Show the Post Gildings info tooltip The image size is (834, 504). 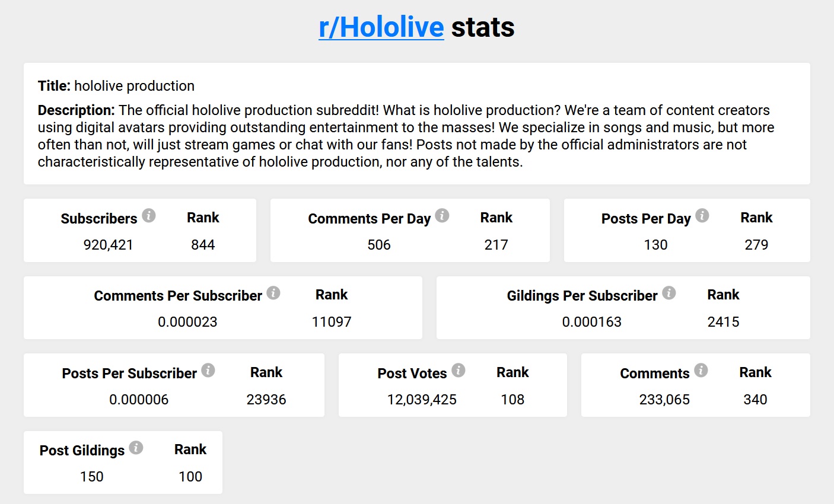pyautogui.click(x=136, y=447)
